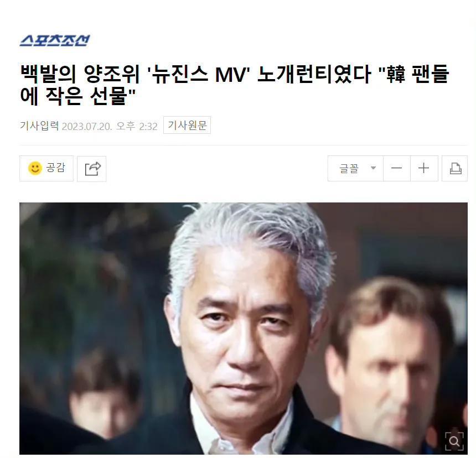Decrease font size with minus icon
The image size is (476, 458).
click(x=396, y=168)
